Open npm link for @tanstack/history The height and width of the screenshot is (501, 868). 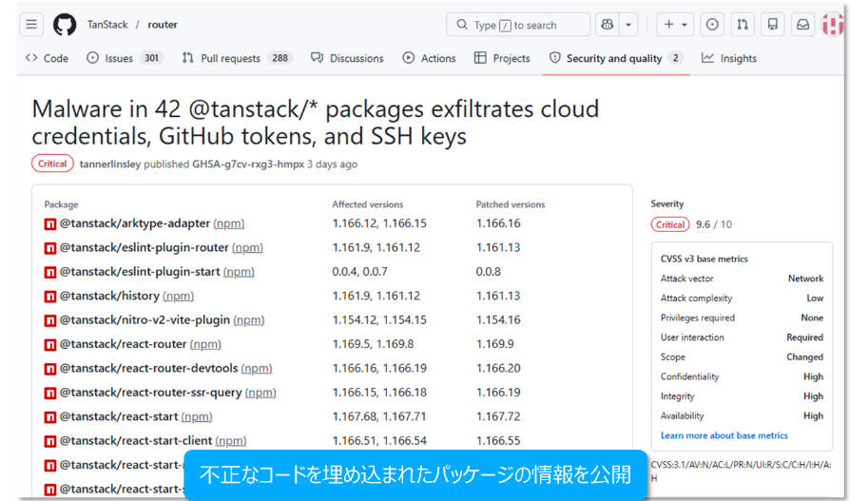coord(178,296)
